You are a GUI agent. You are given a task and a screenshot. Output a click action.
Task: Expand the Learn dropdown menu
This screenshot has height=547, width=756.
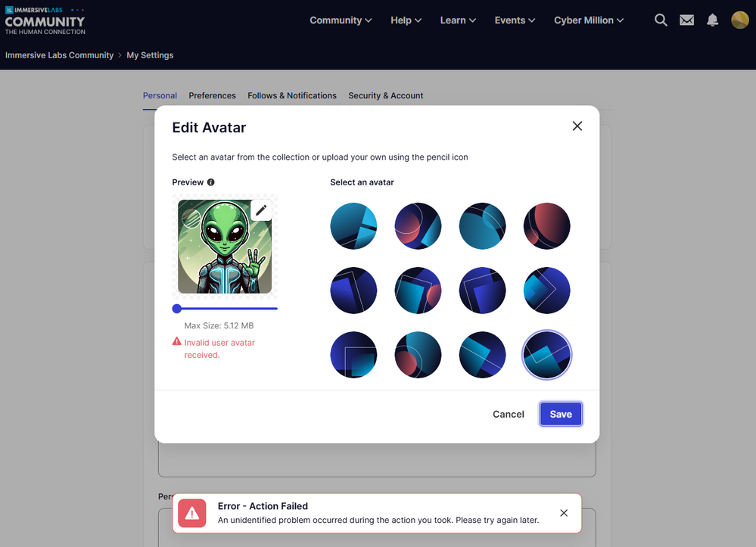(458, 20)
